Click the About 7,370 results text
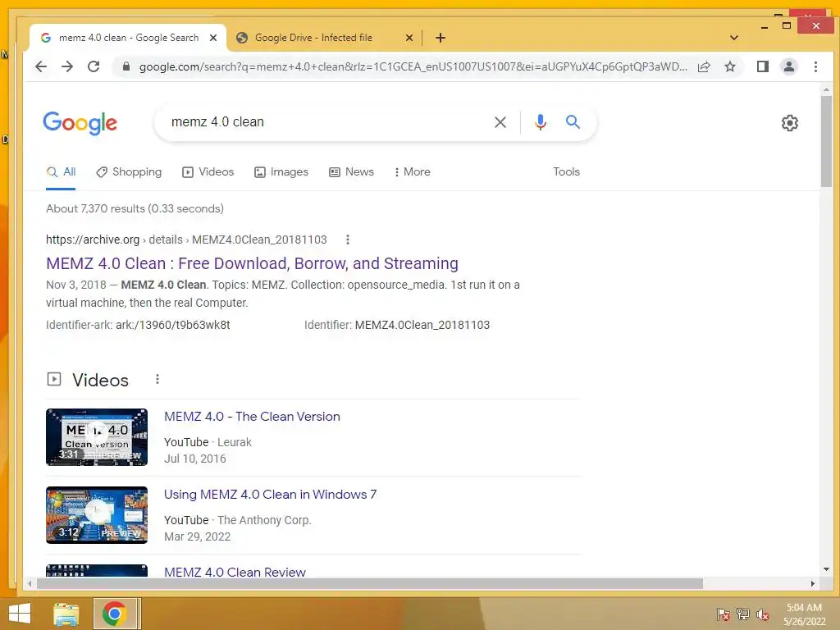 [135, 208]
